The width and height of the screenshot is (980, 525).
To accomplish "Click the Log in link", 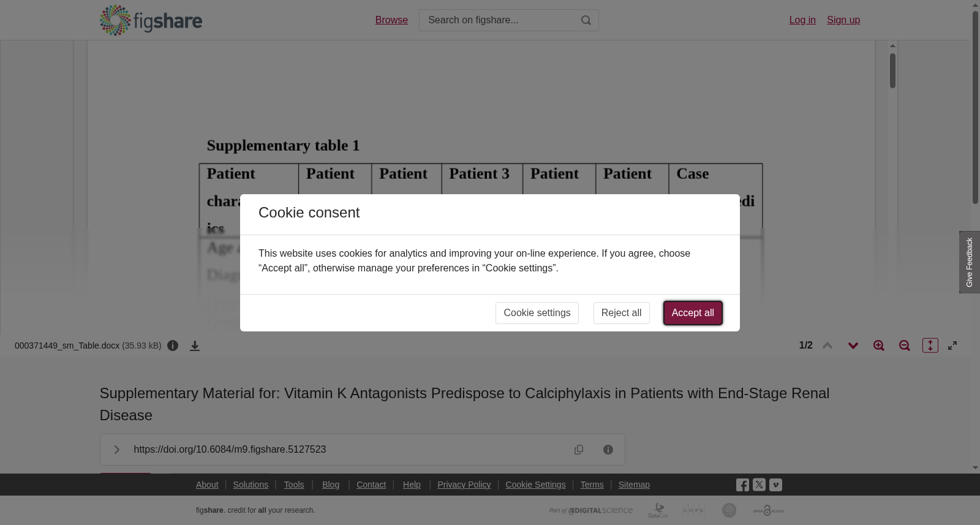I will click(x=802, y=20).
